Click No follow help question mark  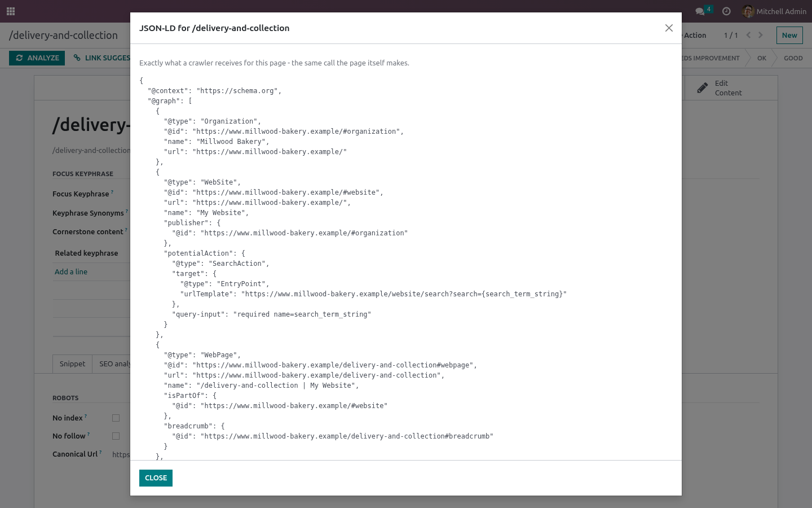pyautogui.click(x=89, y=434)
